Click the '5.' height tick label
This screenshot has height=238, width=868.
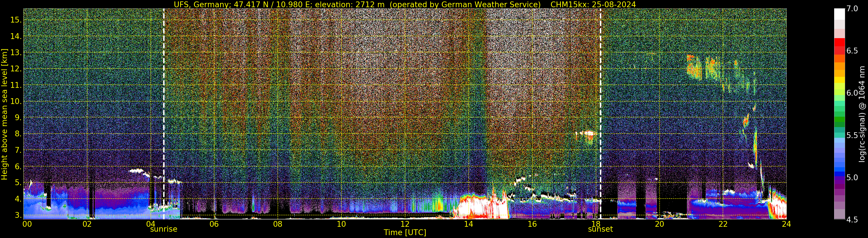pyautogui.click(x=18, y=183)
